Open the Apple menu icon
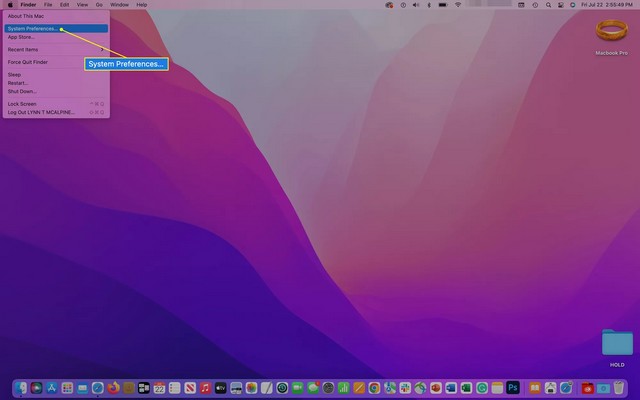Viewport: 640px width, 400px height. point(9,5)
